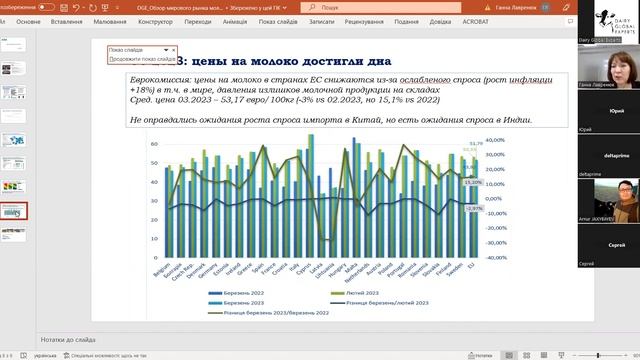Select Ганна Лавренюк video tile
The image size is (640, 360).
(609, 66)
